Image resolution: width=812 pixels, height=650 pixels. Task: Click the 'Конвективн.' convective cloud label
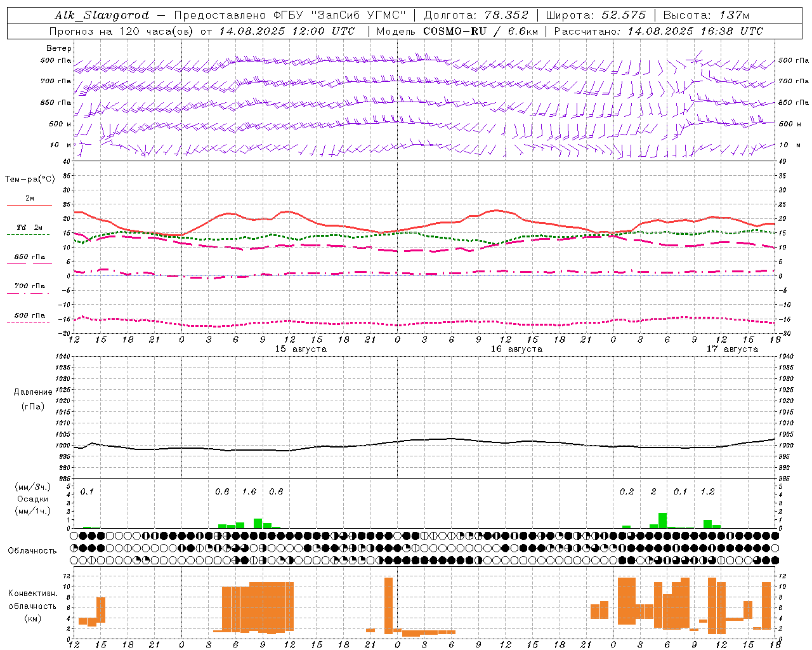(x=33, y=594)
